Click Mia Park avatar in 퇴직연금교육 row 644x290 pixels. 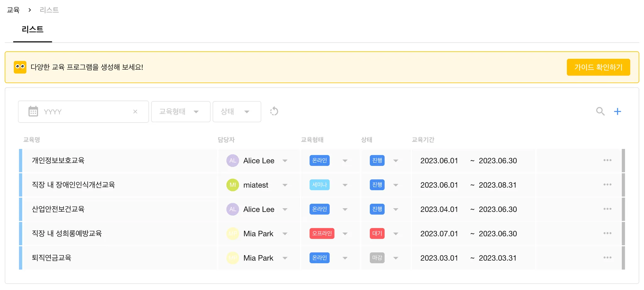(233, 258)
